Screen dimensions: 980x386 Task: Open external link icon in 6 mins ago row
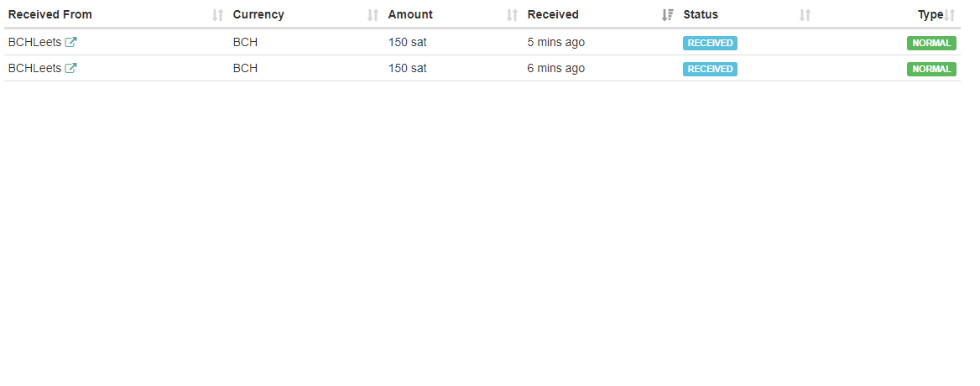coord(71,69)
